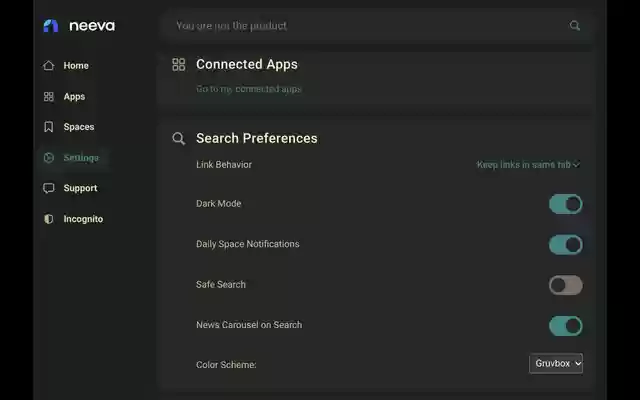Disable Daily Space Notifications toggle
Viewport: 640px width, 400px height.
[x=566, y=244]
